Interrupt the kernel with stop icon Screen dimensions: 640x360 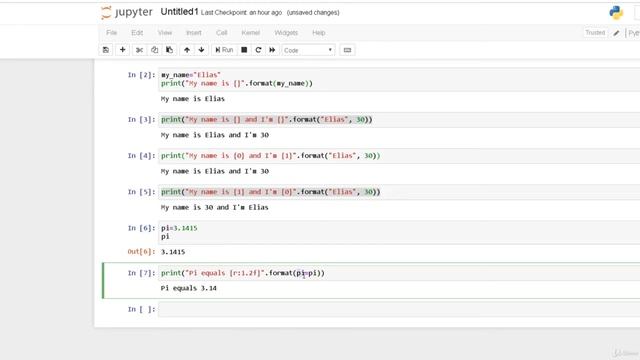pyautogui.click(x=244, y=50)
